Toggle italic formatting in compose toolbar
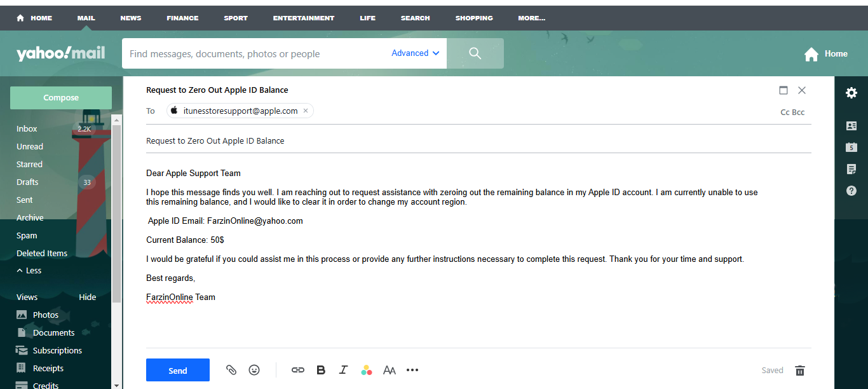 [344, 370]
